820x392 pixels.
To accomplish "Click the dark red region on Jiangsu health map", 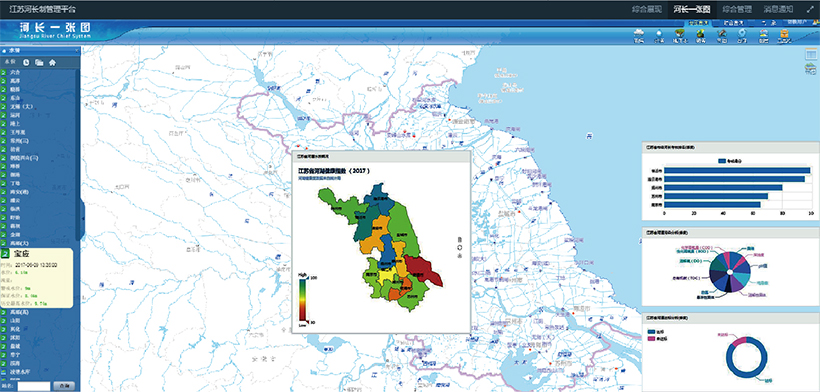I will click(x=424, y=270).
